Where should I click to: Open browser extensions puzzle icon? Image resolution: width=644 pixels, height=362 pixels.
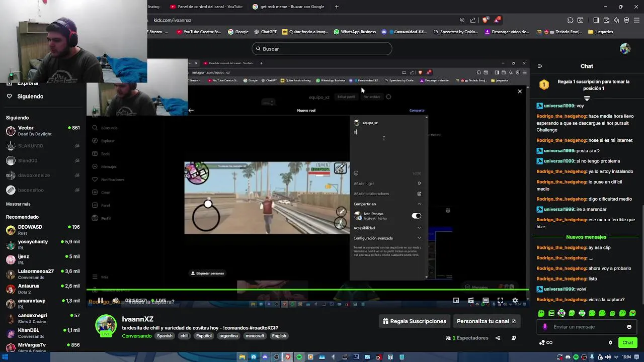[x=570, y=20]
